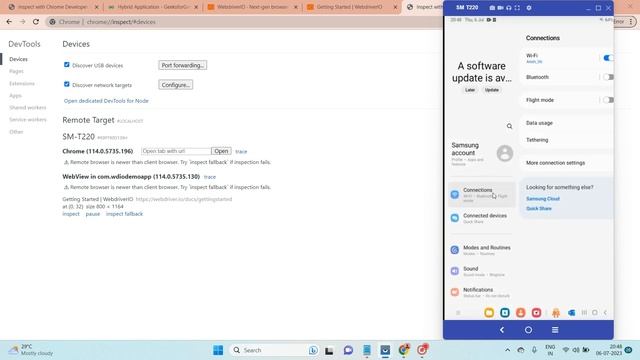
Task: Click the Configure button
Action: pos(176,85)
